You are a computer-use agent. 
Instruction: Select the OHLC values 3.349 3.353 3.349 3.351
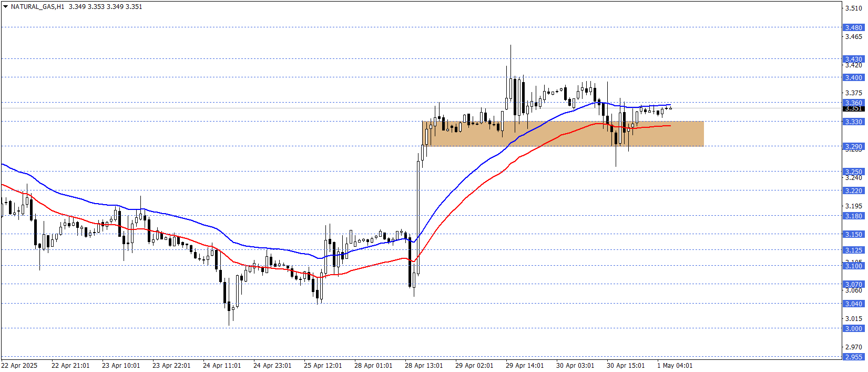(x=106, y=7)
